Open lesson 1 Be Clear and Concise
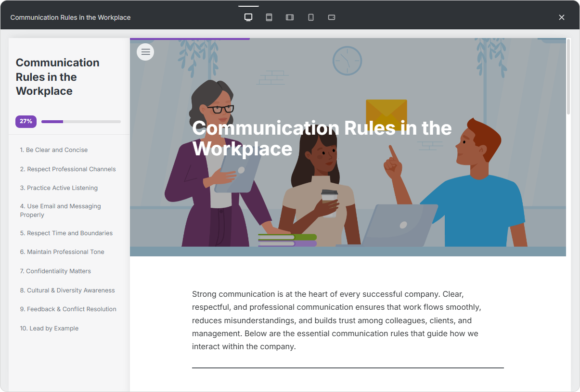The image size is (580, 392). (x=54, y=150)
